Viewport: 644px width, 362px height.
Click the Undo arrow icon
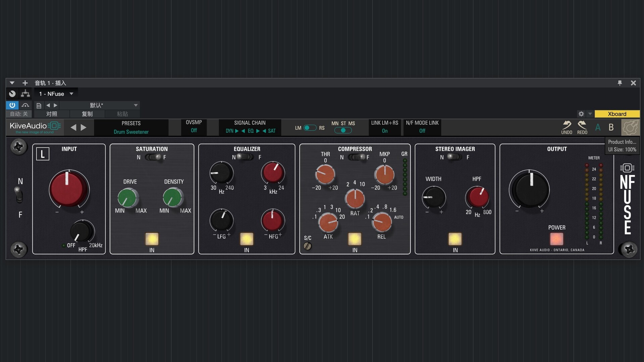567,125
